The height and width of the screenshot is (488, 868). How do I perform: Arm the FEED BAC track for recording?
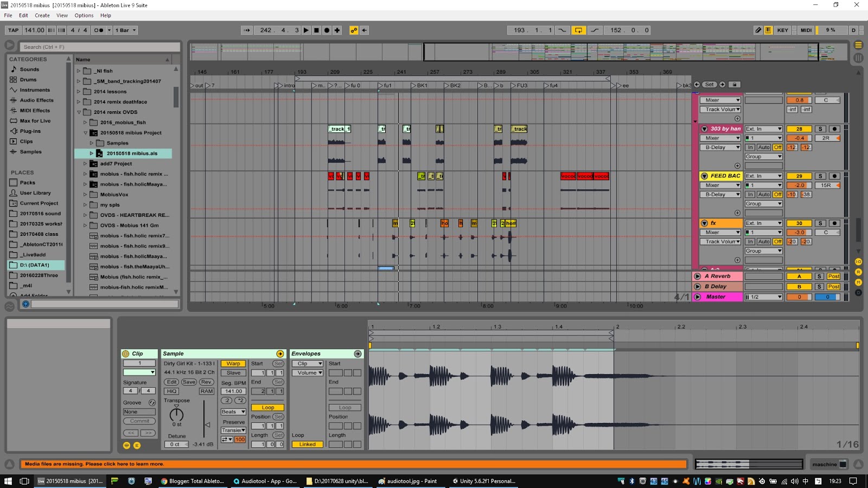(x=834, y=176)
